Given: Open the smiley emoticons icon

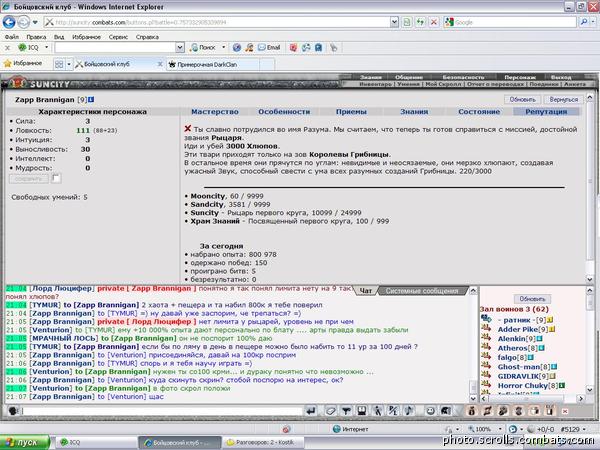Looking at the screenshot, I should tap(430, 411).
